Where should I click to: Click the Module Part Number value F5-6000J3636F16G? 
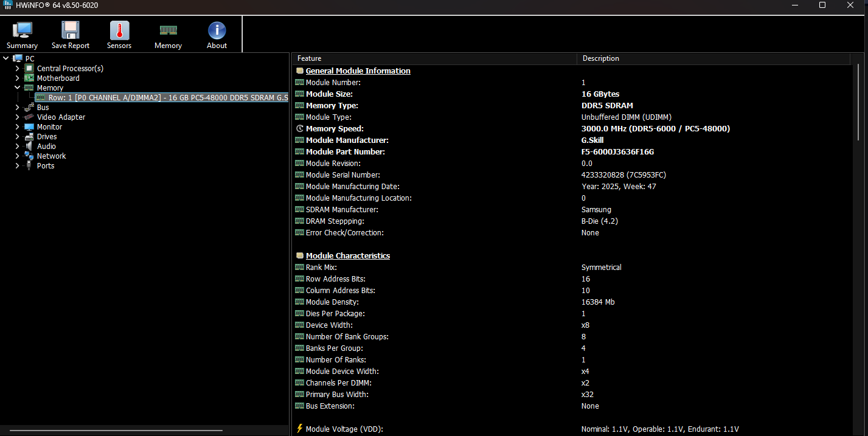[617, 151]
